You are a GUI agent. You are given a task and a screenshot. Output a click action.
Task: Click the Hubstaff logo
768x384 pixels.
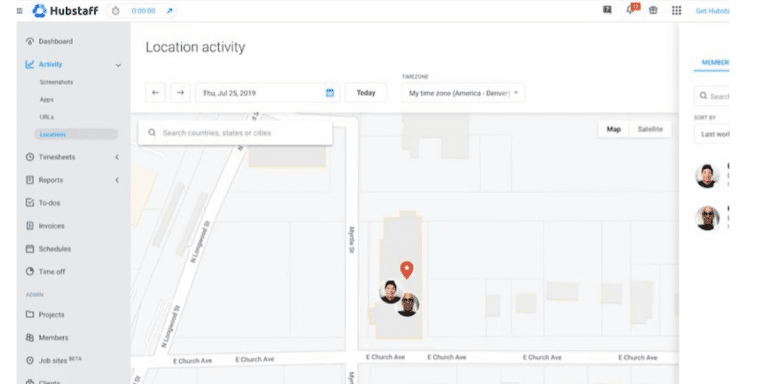[65, 11]
